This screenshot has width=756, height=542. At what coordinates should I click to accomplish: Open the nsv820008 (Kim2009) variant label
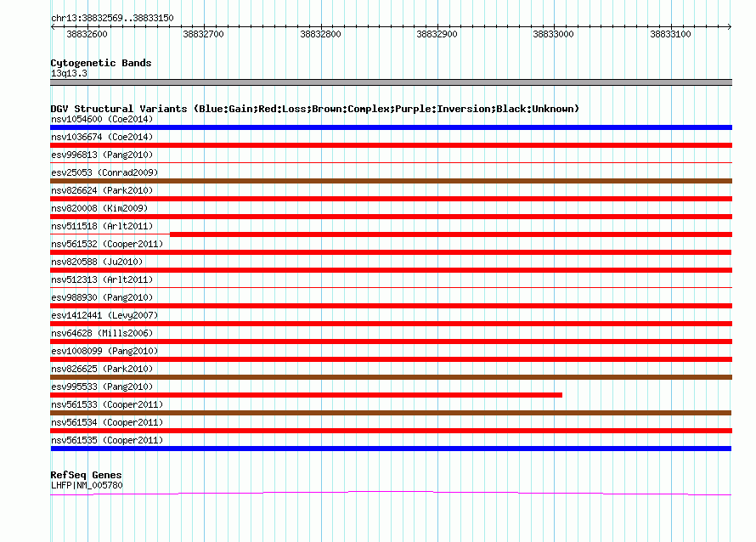pyautogui.click(x=99, y=208)
